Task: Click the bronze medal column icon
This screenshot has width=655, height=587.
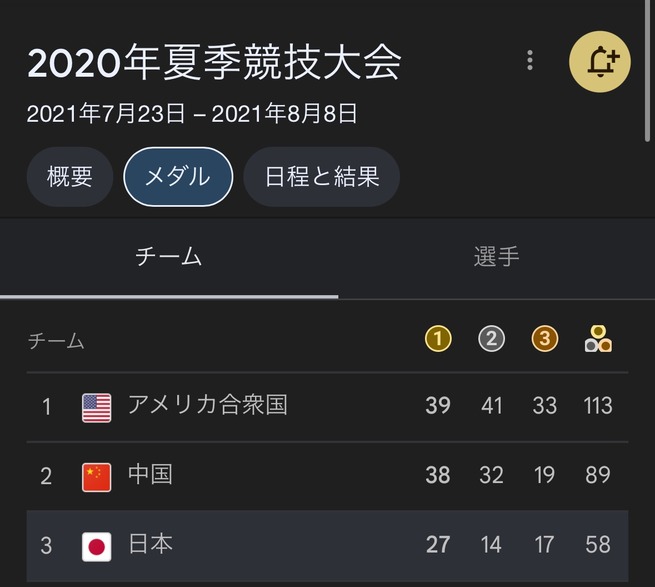Action: coord(545,338)
